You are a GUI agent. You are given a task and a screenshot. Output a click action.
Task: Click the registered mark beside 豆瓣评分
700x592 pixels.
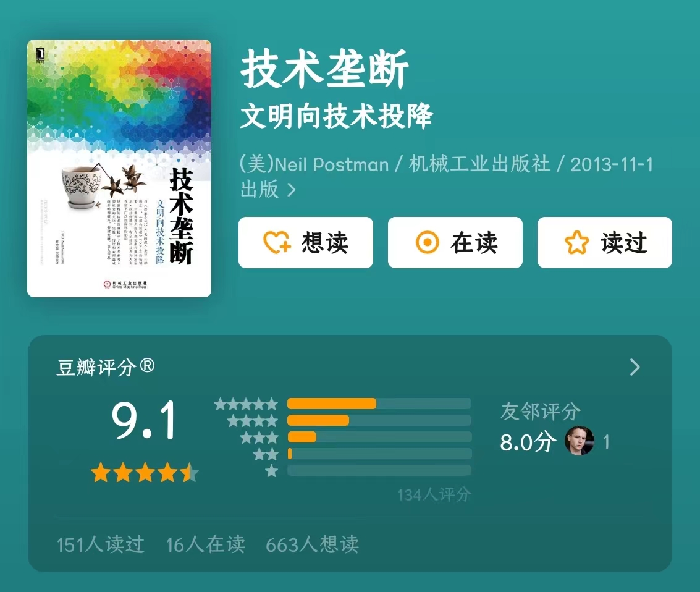pyautogui.click(x=147, y=366)
